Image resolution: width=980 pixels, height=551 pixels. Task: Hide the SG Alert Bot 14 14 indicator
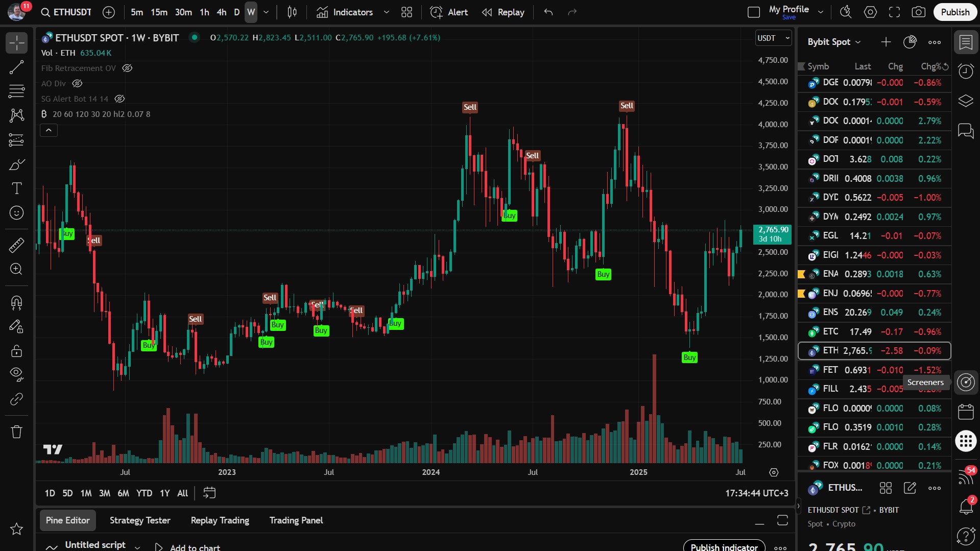(119, 99)
